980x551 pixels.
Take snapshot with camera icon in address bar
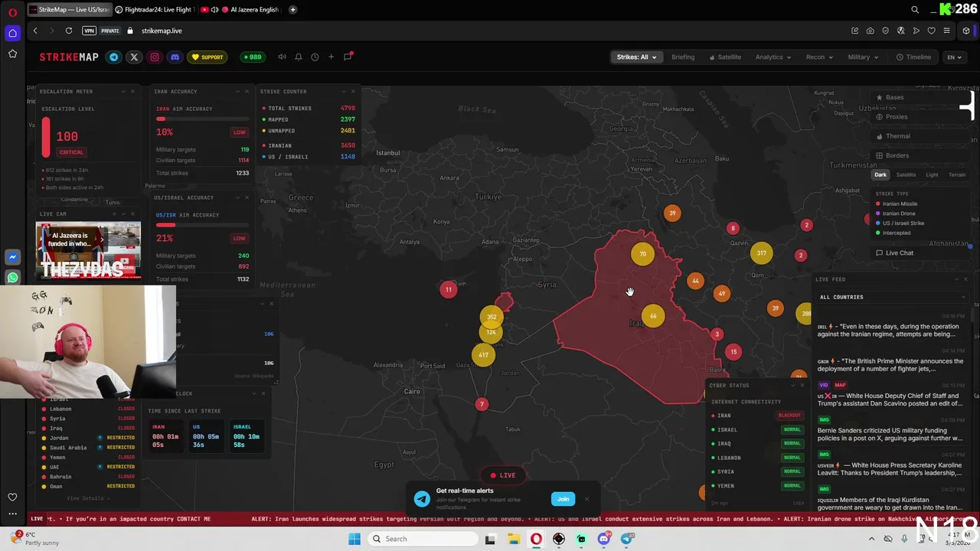pos(870,31)
